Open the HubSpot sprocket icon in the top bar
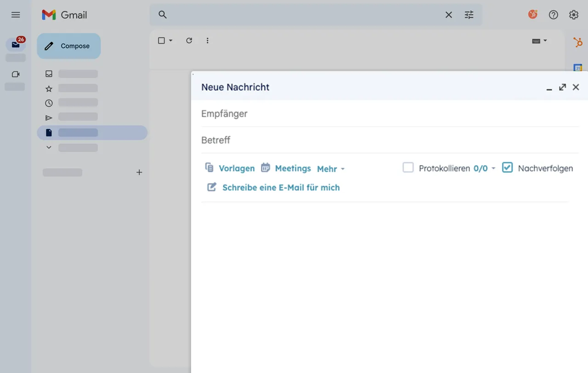This screenshot has width=588, height=373. coord(533,15)
